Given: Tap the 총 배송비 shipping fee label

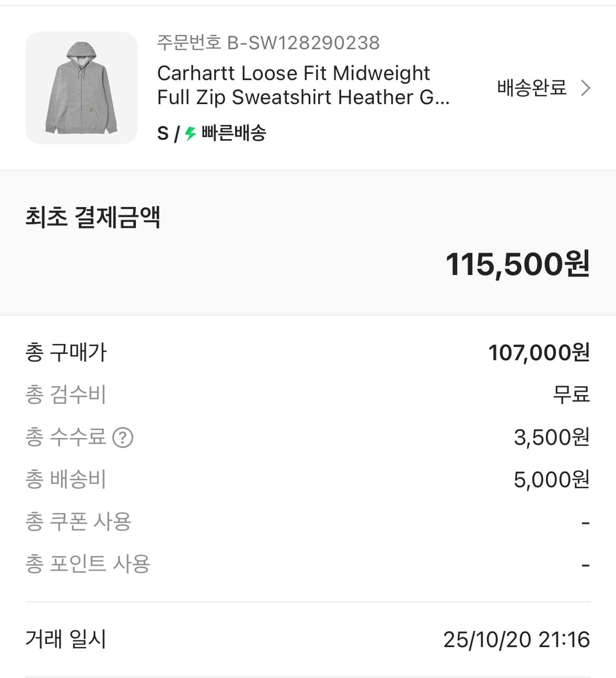Looking at the screenshot, I should pos(66,479).
